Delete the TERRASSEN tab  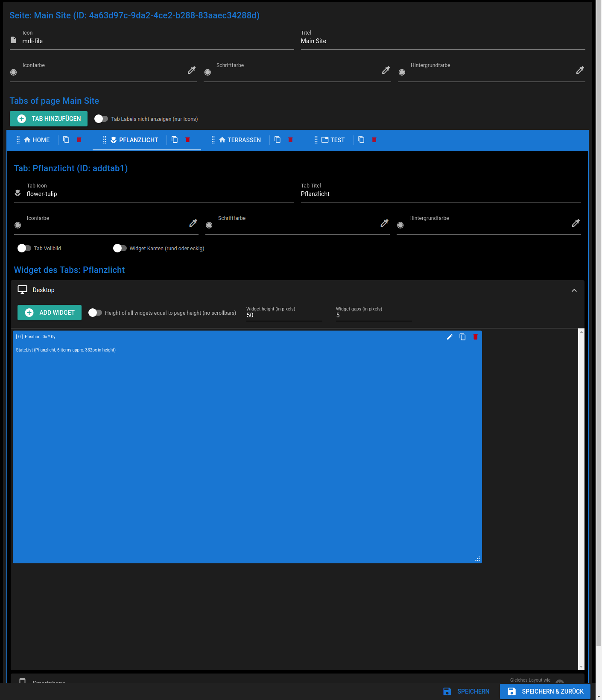click(290, 140)
